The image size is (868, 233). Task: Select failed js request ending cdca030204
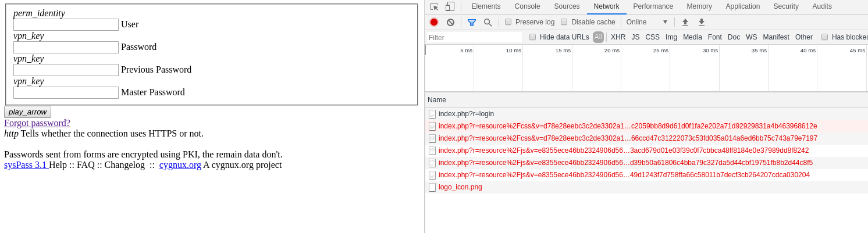[x=646, y=175]
